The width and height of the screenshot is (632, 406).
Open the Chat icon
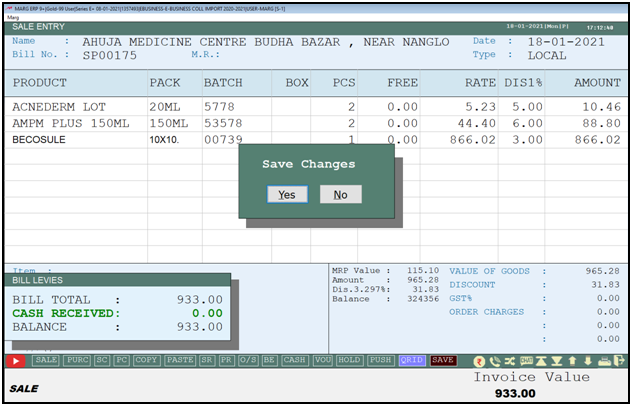[x=526, y=360]
